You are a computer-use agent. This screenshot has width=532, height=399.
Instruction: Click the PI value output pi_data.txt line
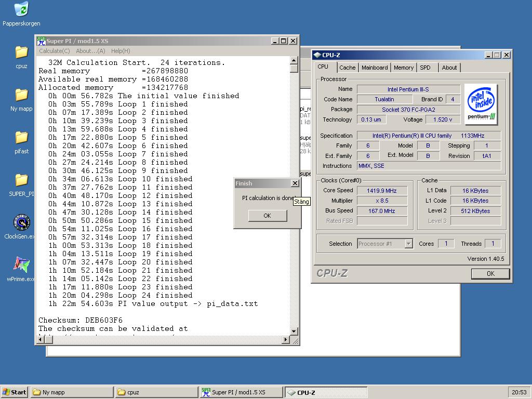(153, 303)
